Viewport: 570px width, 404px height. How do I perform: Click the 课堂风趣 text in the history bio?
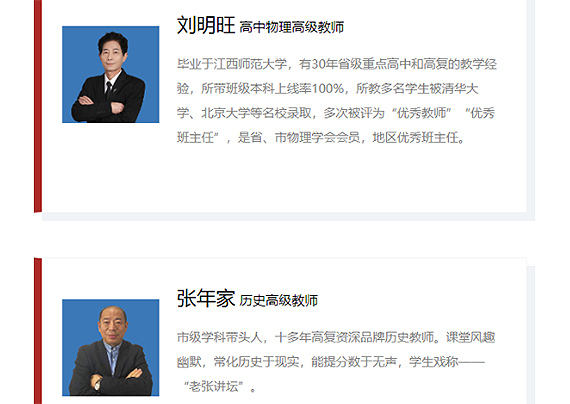coord(470,337)
